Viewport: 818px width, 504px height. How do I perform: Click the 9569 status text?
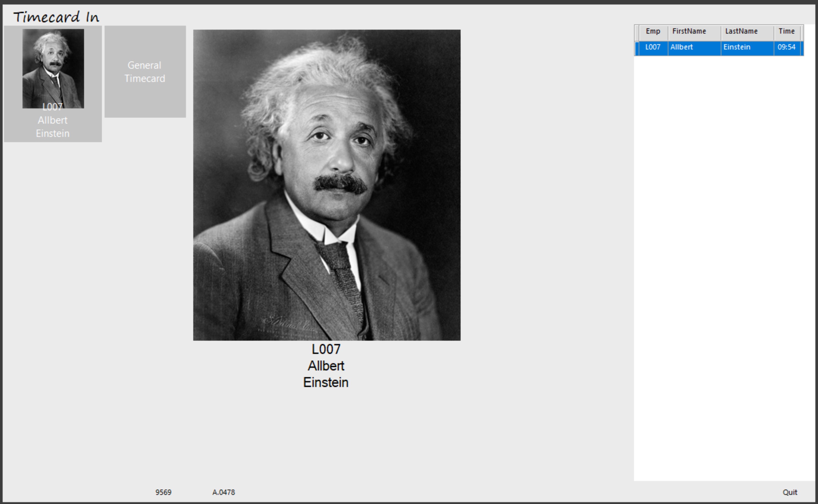point(163,492)
